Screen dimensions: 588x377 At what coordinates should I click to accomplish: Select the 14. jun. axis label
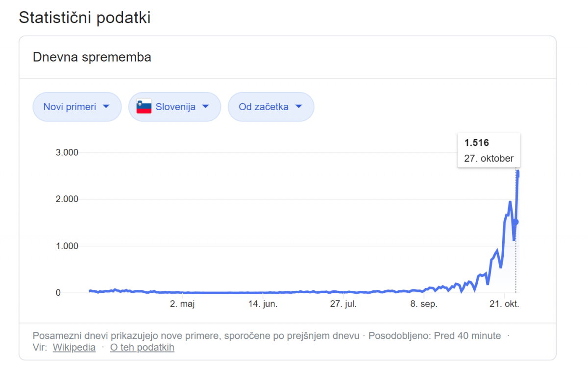tap(263, 304)
